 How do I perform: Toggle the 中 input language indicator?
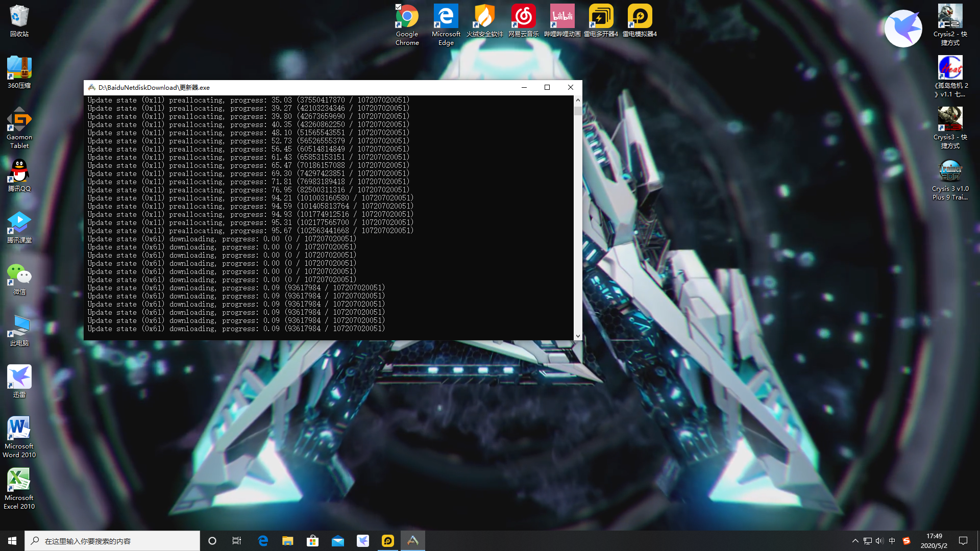pos(892,541)
